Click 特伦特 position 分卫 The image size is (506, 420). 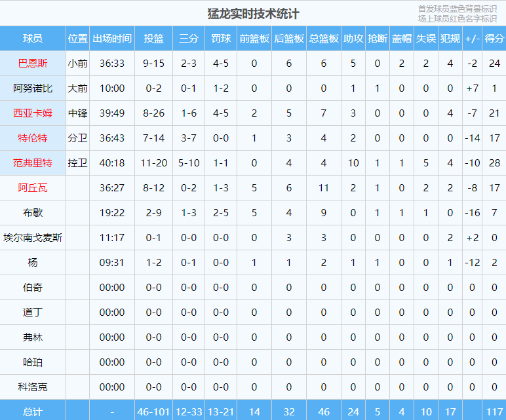coord(77,138)
